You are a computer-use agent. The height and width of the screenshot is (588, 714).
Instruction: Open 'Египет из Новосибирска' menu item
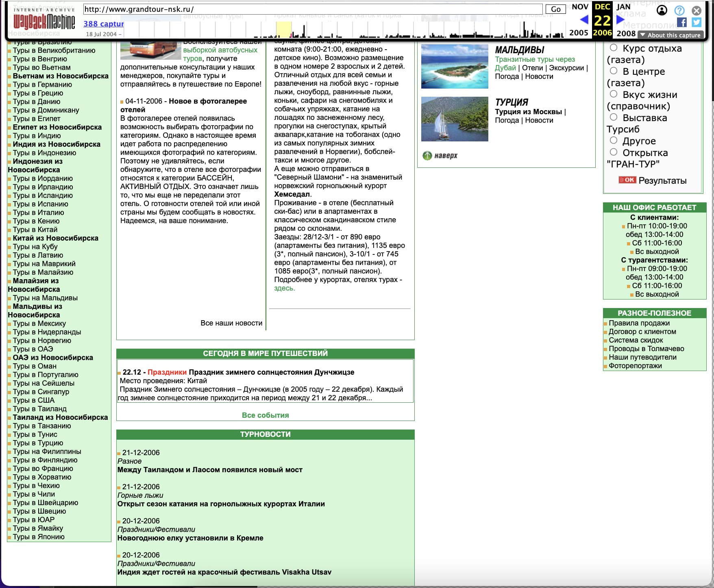(57, 127)
